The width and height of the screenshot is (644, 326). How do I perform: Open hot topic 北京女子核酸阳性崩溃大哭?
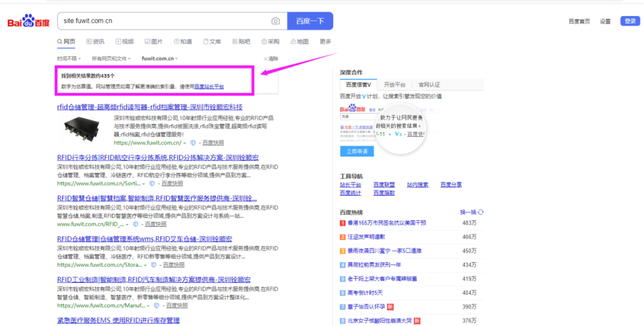379,321
